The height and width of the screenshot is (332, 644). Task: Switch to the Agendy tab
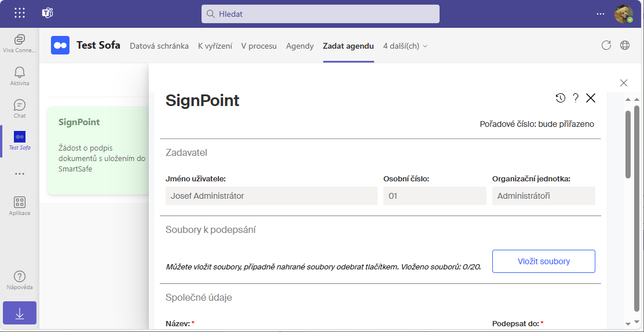pyautogui.click(x=300, y=46)
